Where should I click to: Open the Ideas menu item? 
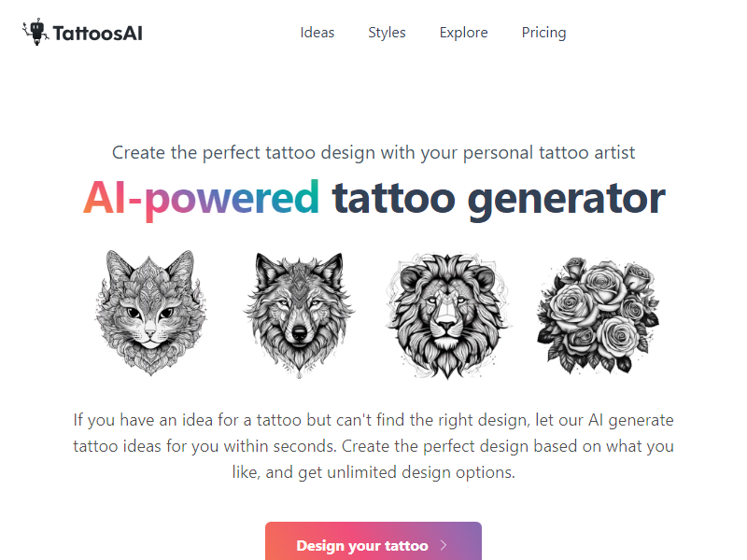(x=317, y=33)
